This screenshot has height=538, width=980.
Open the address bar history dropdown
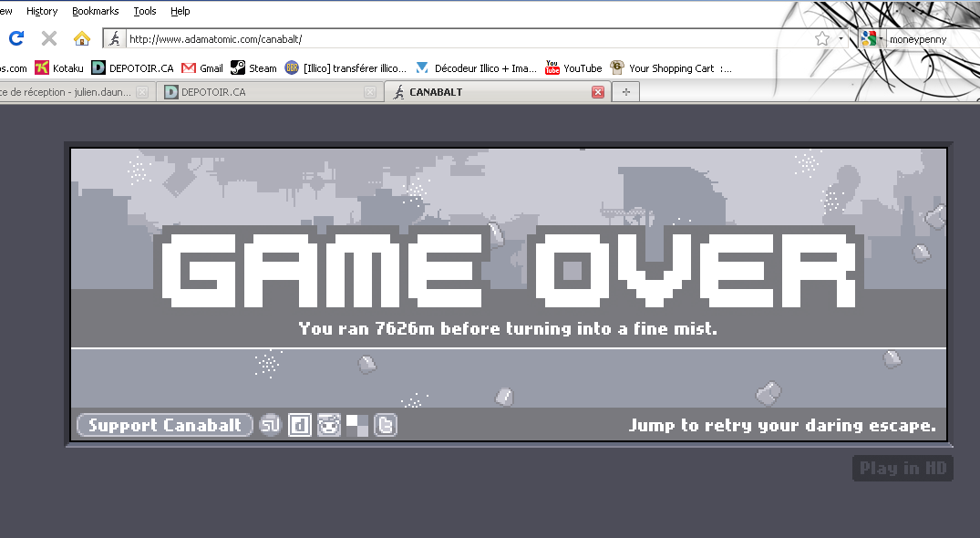841,38
